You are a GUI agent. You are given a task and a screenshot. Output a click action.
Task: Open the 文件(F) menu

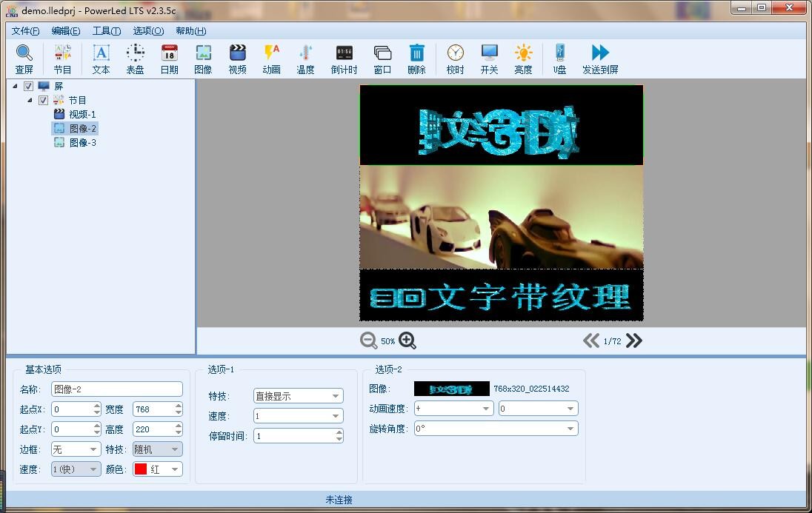(25, 31)
